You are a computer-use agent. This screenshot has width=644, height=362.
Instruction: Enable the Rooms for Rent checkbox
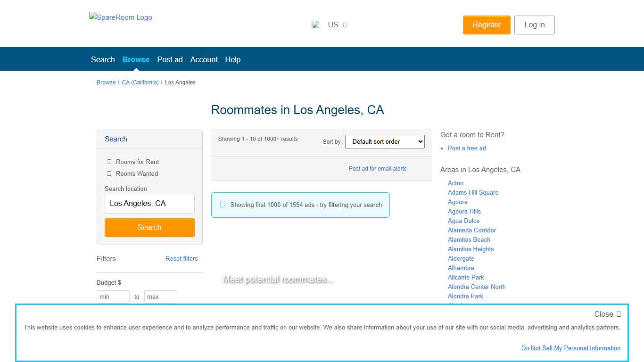pos(109,162)
